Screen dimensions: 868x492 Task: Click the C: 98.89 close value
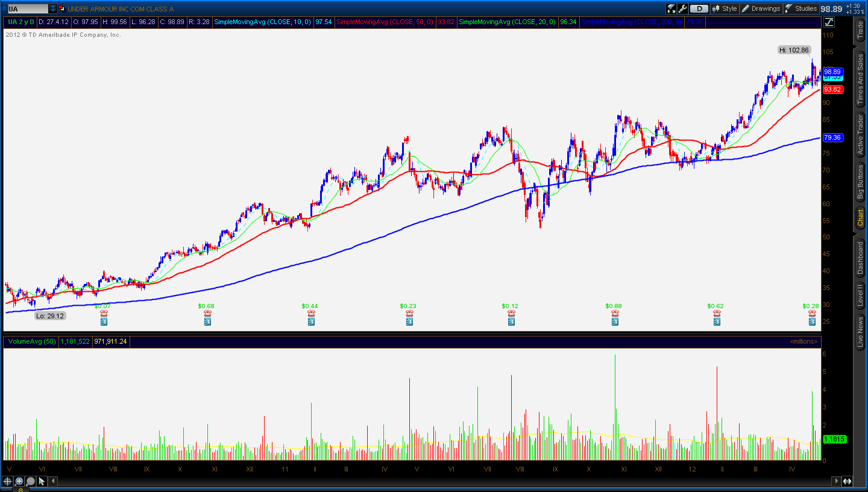(171, 22)
